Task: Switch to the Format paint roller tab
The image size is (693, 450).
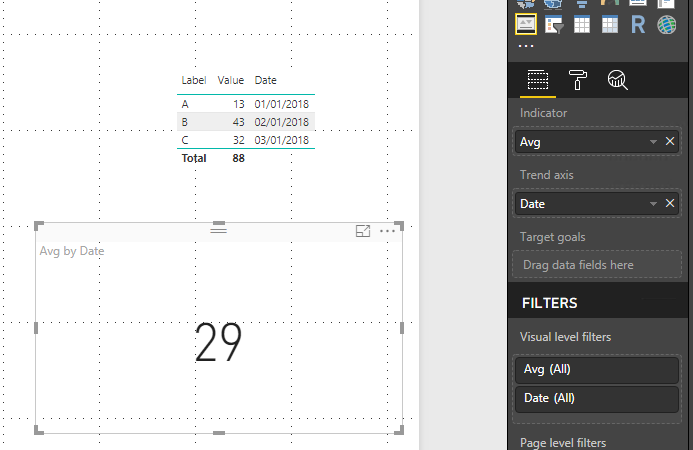Action: coord(577,80)
